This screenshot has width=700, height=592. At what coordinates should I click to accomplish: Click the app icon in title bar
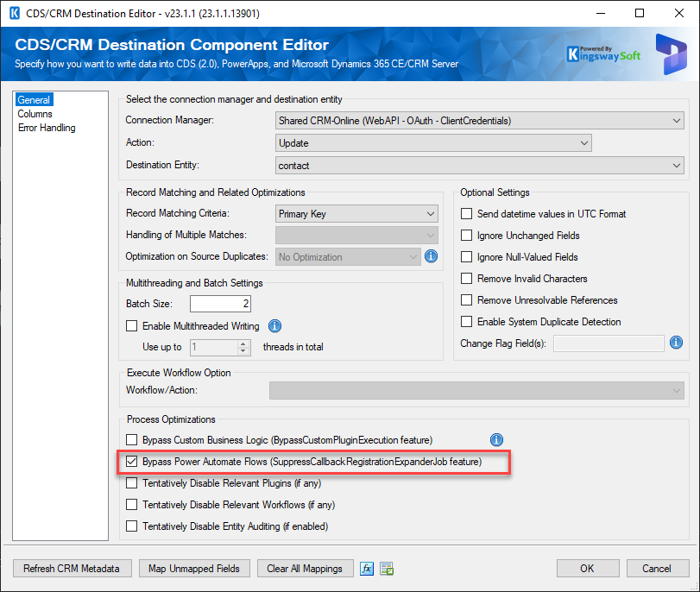15,13
